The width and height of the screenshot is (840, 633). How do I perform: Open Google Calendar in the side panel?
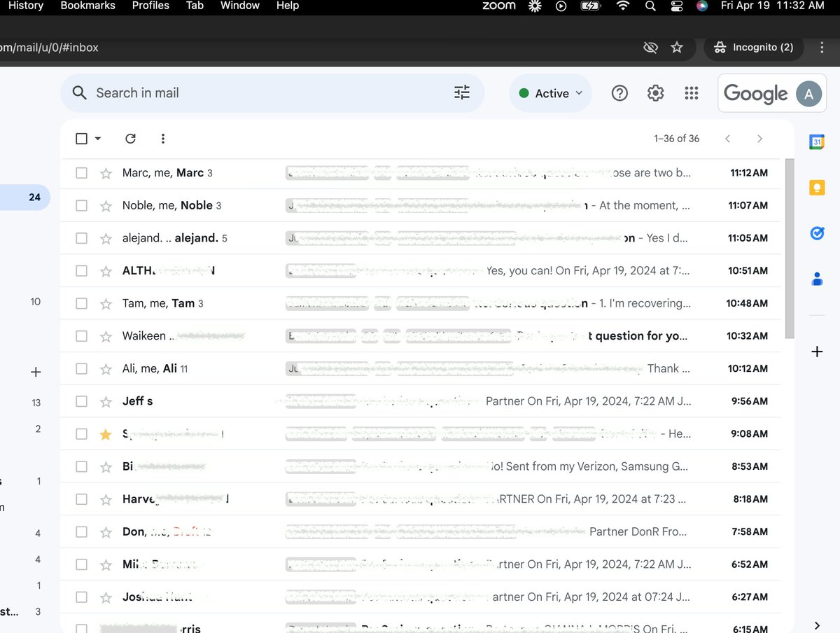(817, 141)
